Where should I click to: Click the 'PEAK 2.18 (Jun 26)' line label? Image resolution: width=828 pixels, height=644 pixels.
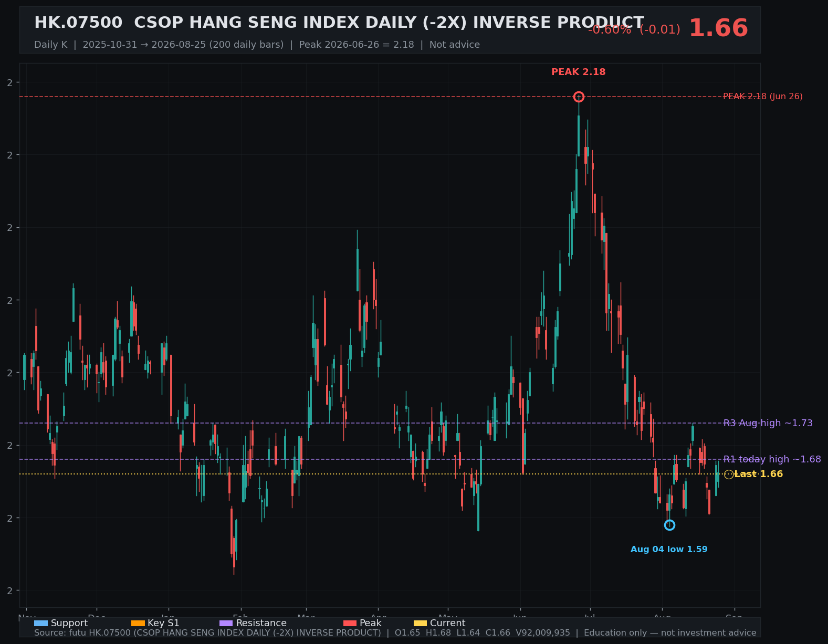(763, 97)
